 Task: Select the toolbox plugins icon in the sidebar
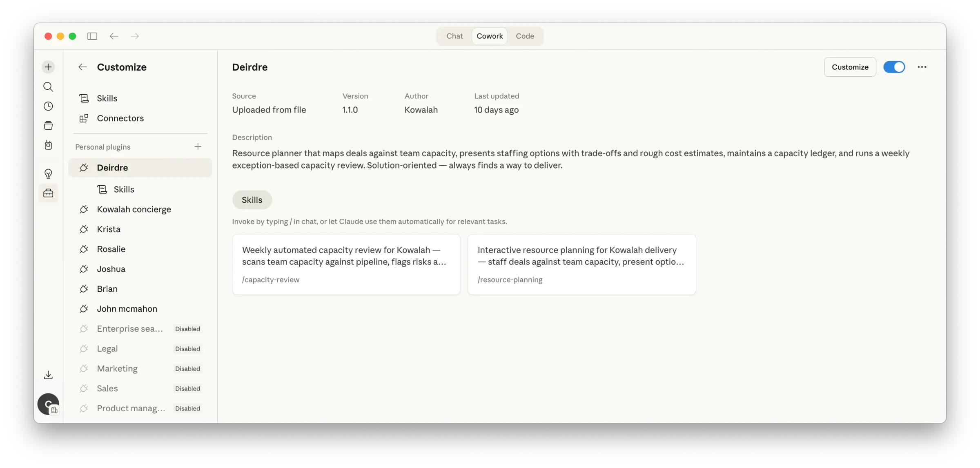[48, 193]
